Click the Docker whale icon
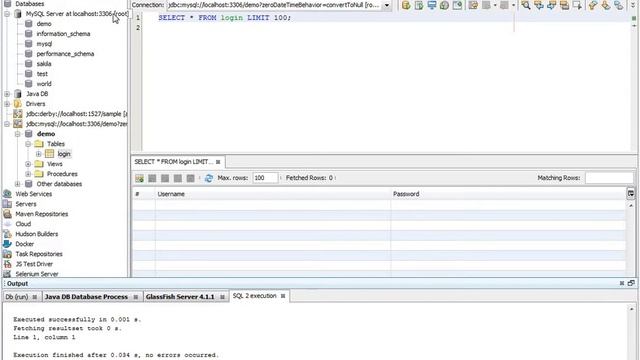640x360 pixels. [7, 244]
